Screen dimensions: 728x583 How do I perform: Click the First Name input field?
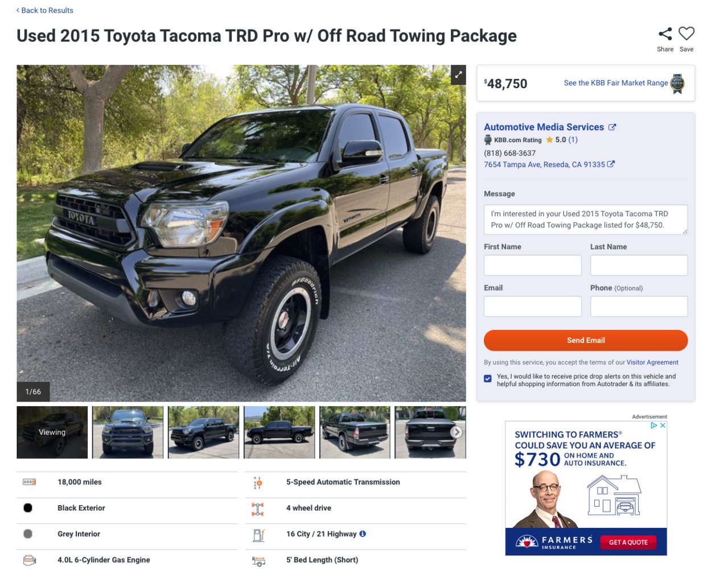pos(533,265)
